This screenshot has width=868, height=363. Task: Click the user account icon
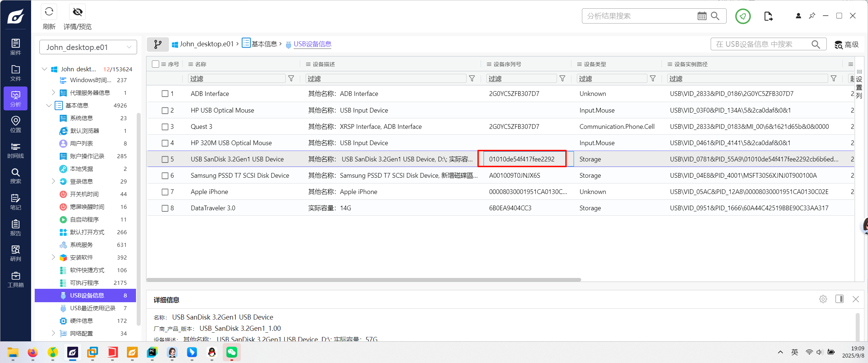tap(798, 16)
